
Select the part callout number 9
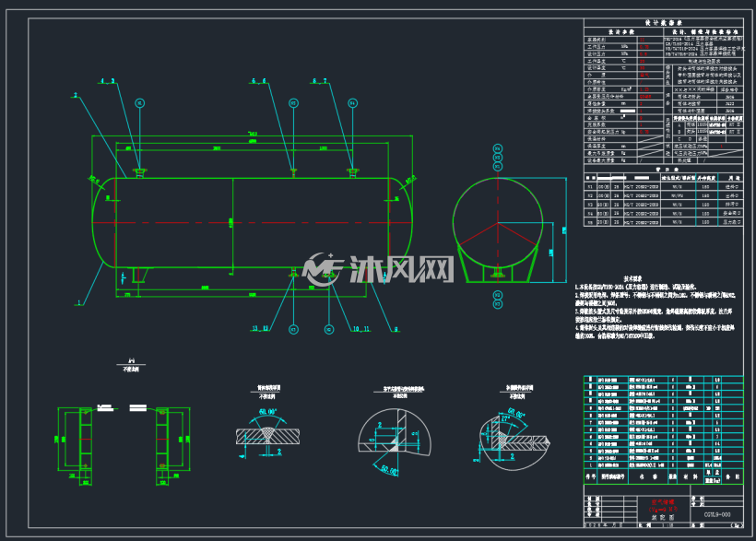click(x=396, y=329)
